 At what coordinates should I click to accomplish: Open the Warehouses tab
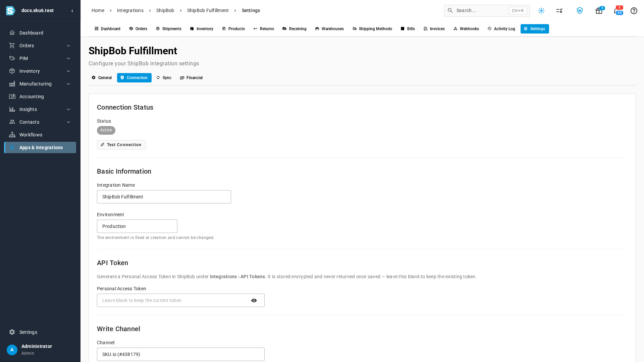click(329, 29)
